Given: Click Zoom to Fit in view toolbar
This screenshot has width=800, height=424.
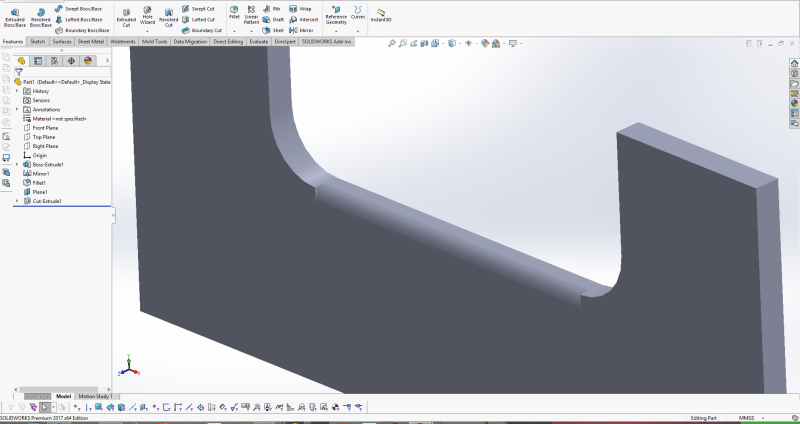Looking at the screenshot, I should point(391,43).
